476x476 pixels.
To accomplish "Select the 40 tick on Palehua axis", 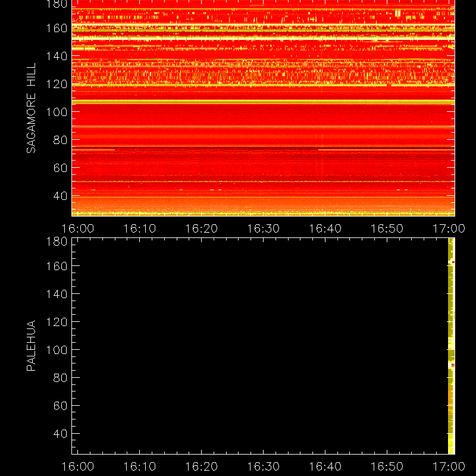I will 60,434.
